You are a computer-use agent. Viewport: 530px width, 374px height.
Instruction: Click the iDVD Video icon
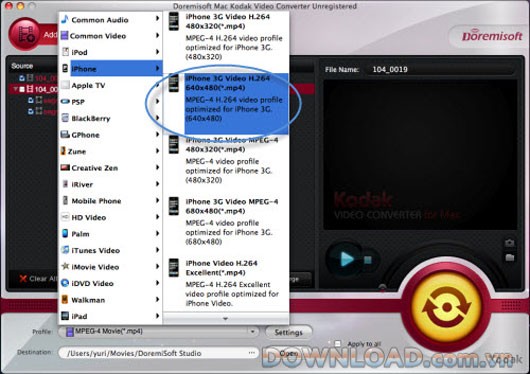[65, 283]
